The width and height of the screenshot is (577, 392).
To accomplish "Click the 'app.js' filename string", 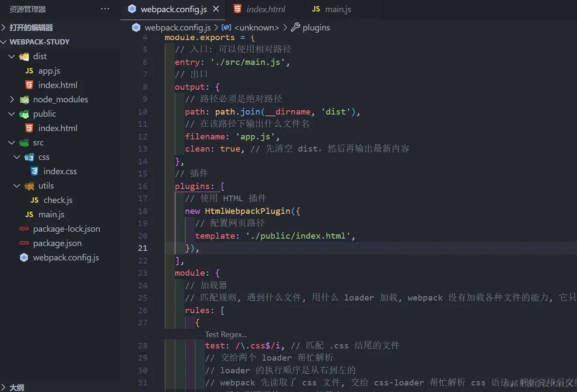I will (255, 136).
